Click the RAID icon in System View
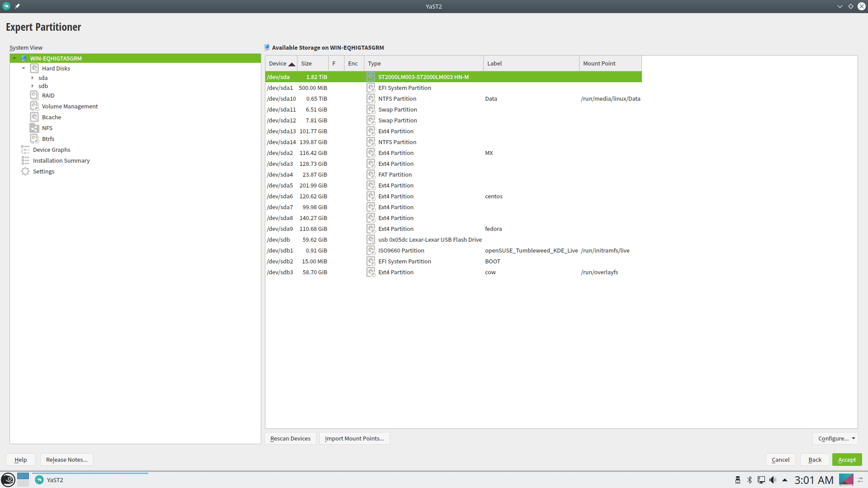This screenshot has width=868, height=488. pos(34,95)
